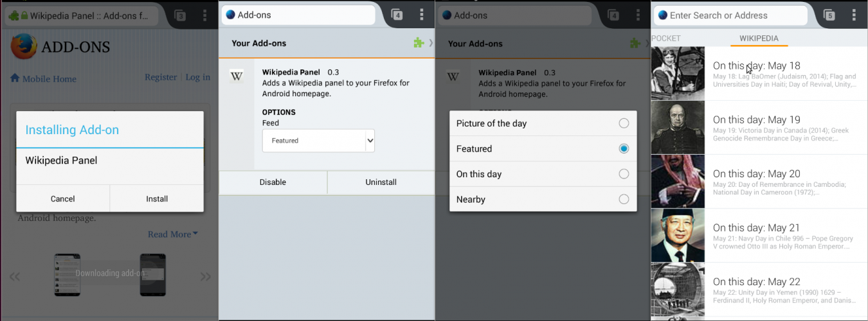Screen dimensions: 868x321
Task: Choose the Nearby radio option
Action: tap(624, 199)
